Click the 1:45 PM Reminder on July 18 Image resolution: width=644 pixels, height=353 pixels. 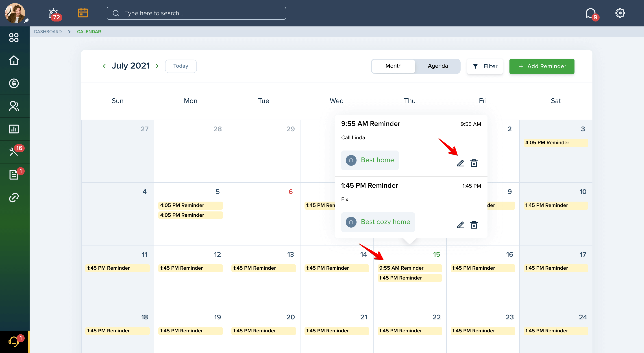click(x=117, y=331)
